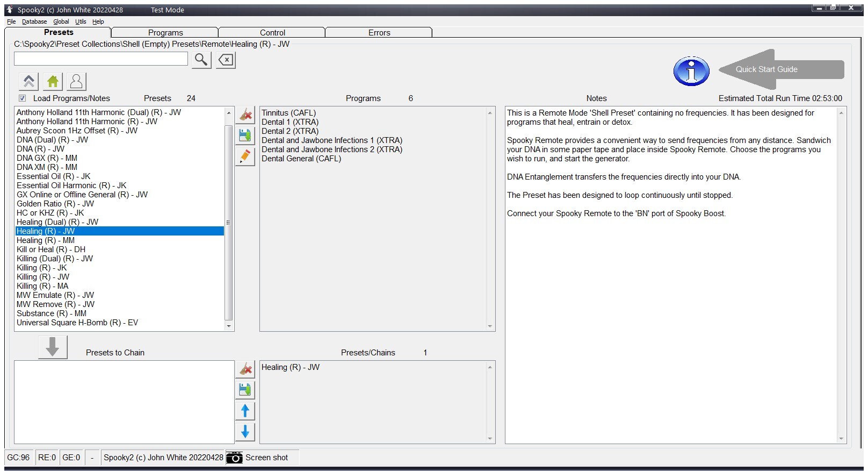The image size is (868, 471).
Task: Click inside the preset search text field
Action: click(x=101, y=59)
